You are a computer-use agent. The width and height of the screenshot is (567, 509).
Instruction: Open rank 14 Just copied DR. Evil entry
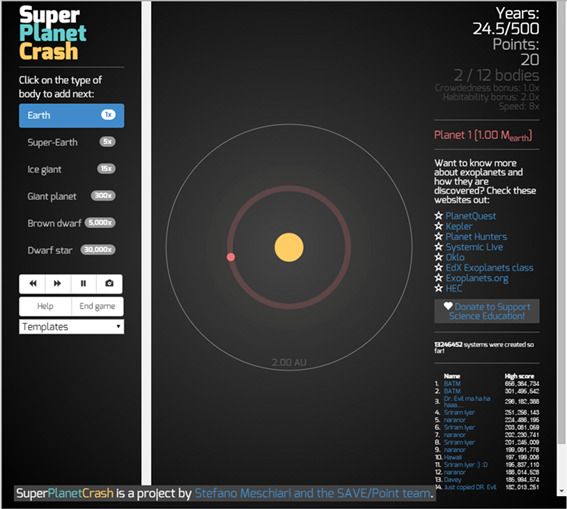point(470,487)
